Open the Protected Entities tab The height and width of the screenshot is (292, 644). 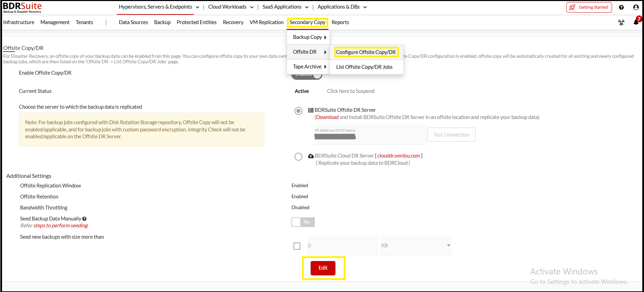point(197,22)
